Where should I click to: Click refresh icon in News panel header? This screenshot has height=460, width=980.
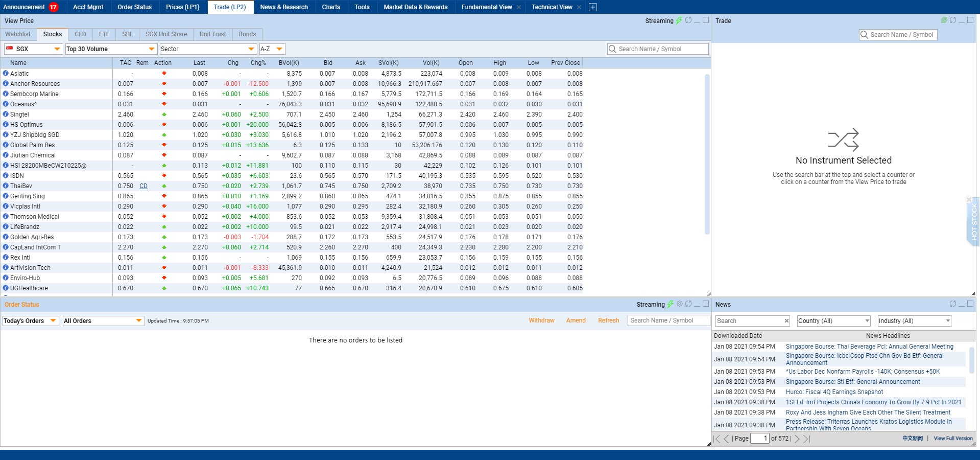tap(952, 304)
